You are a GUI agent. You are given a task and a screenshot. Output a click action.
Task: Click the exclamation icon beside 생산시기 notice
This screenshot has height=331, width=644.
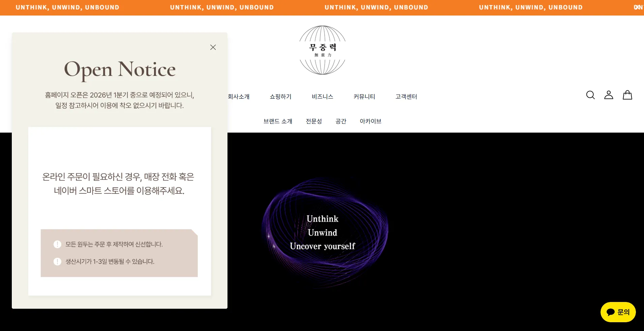coord(57,261)
